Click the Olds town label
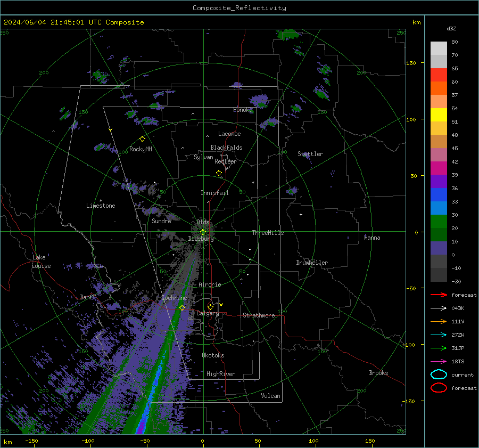This screenshot has width=479, height=448. (x=203, y=222)
